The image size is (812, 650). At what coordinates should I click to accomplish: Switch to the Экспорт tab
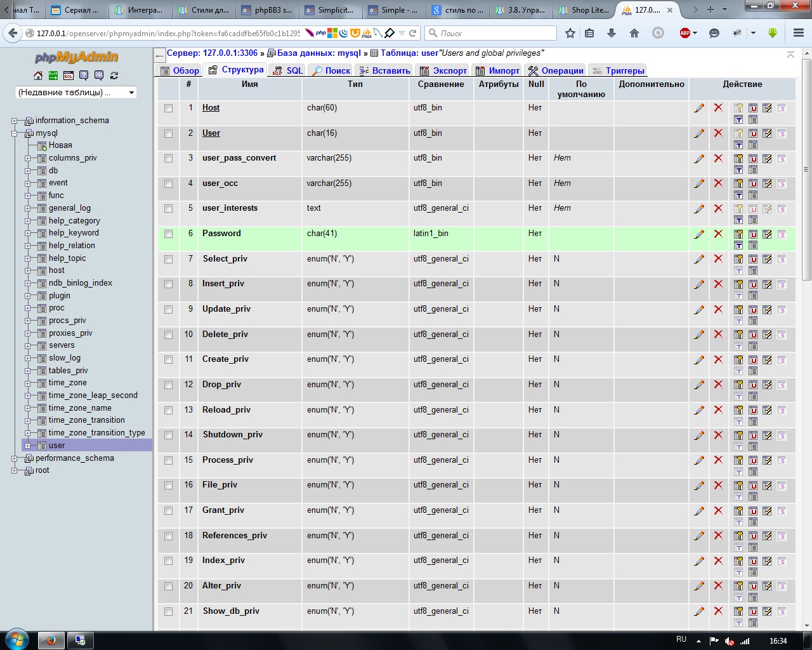[443, 70]
